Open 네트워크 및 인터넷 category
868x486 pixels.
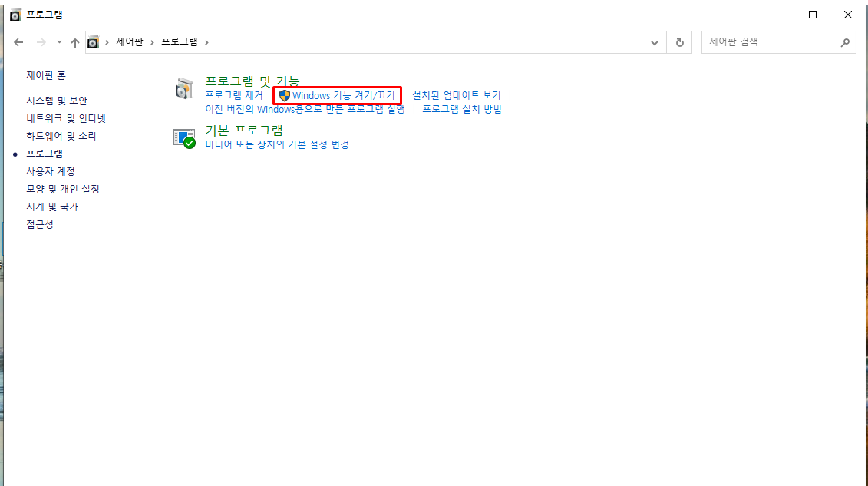click(66, 118)
